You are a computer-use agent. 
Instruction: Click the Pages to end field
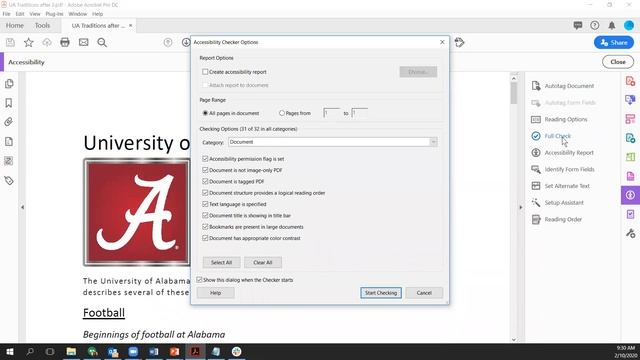click(x=360, y=113)
